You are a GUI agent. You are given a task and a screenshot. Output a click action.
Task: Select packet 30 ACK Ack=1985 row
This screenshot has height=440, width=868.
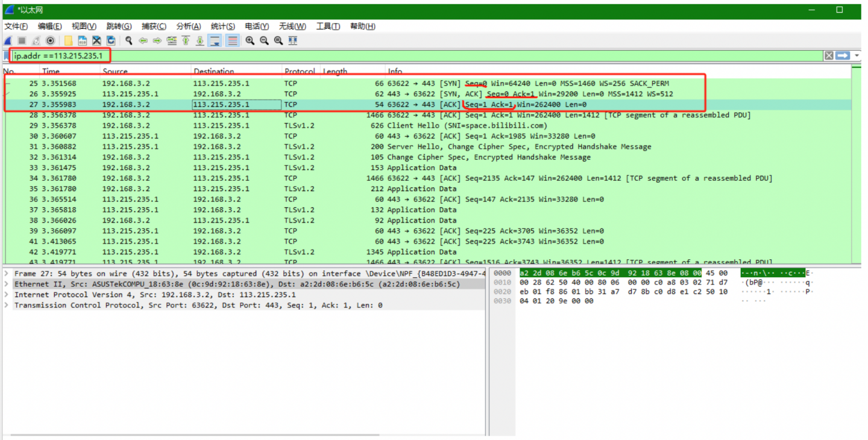[427, 136]
